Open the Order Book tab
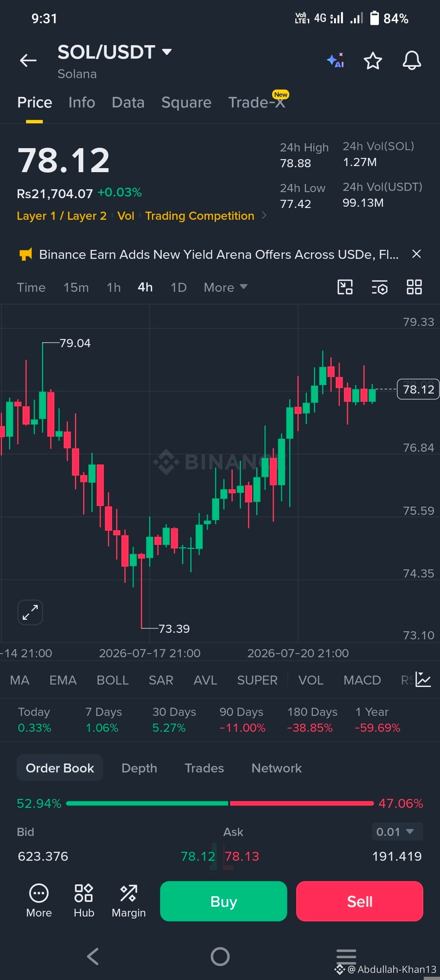Viewport: 440px width, 980px height. click(60, 768)
